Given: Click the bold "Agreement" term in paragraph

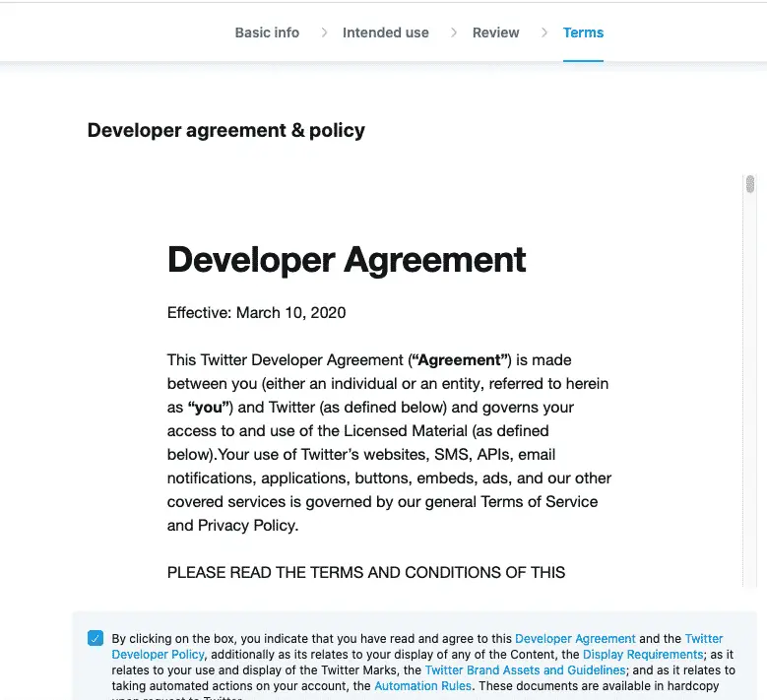Looking at the screenshot, I should coord(460,360).
